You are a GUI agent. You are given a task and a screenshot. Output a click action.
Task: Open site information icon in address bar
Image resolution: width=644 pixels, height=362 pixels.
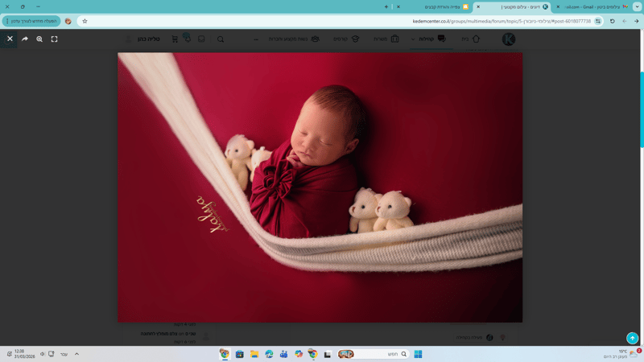coord(598,21)
